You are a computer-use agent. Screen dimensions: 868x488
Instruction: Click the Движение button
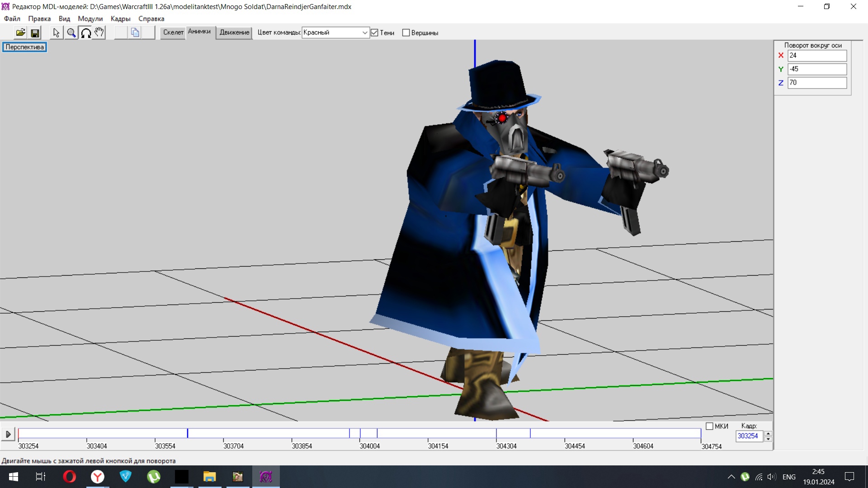pyautogui.click(x=234, y=32)
